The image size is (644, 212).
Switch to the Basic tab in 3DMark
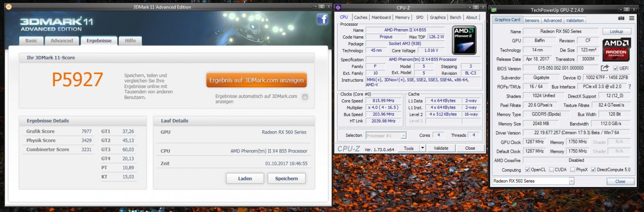[31, 41]
